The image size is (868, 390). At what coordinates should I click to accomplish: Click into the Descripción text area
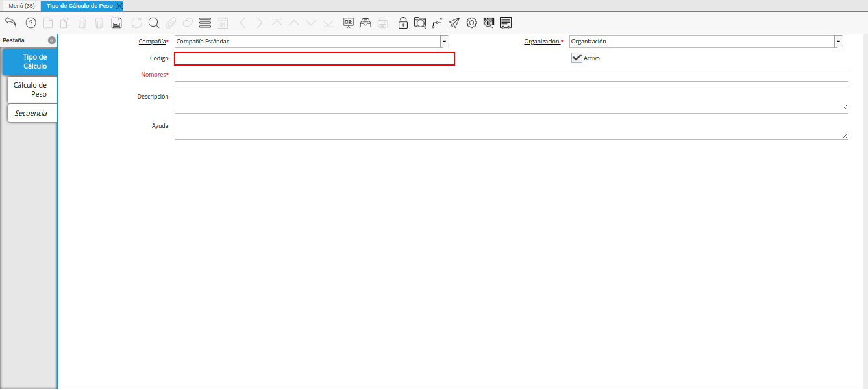click(x=511, y=97)
